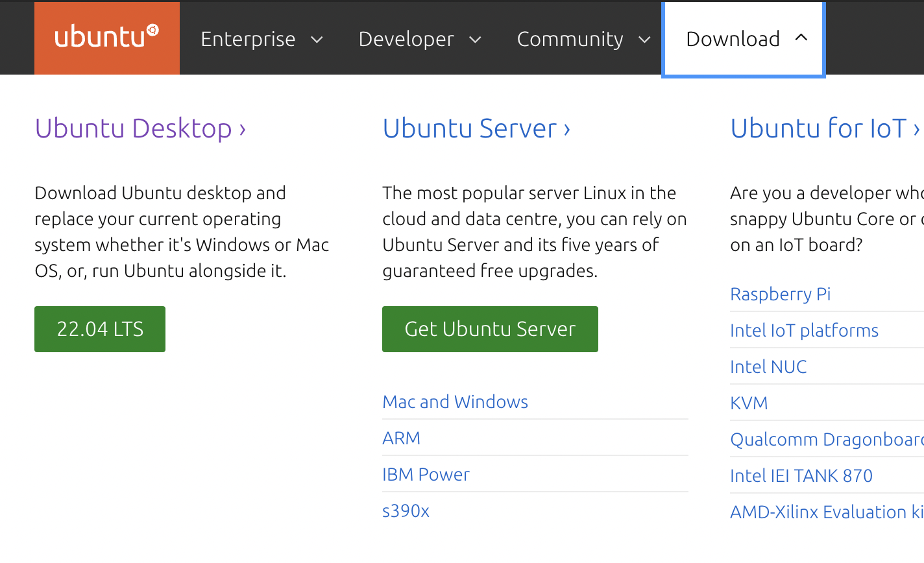Viewport: 924px width, 563px height.
Task: Open the Community menu item
Action: [x=570, y=40]
